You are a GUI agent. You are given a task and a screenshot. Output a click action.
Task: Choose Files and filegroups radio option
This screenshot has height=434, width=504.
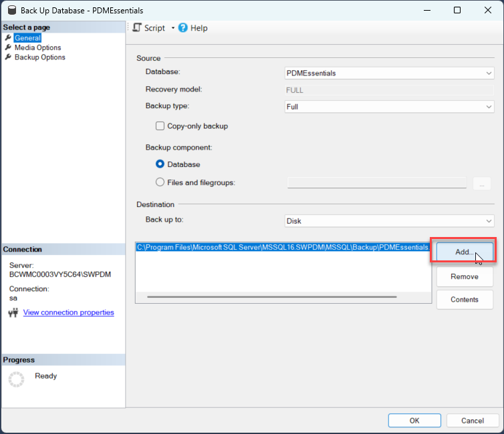coord(160,182)
